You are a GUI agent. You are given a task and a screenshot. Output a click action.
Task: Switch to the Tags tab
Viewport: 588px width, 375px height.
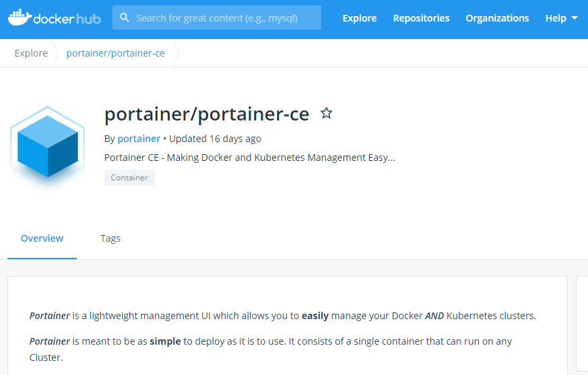[110, 238]
